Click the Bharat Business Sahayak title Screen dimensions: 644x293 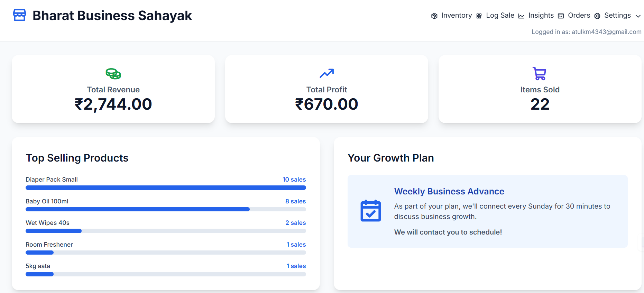[112, 16]
